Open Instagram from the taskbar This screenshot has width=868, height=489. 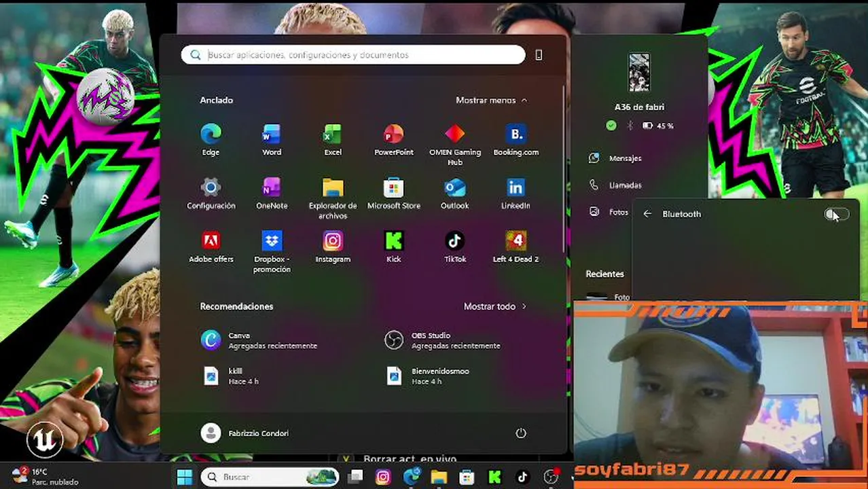[383, 477]
